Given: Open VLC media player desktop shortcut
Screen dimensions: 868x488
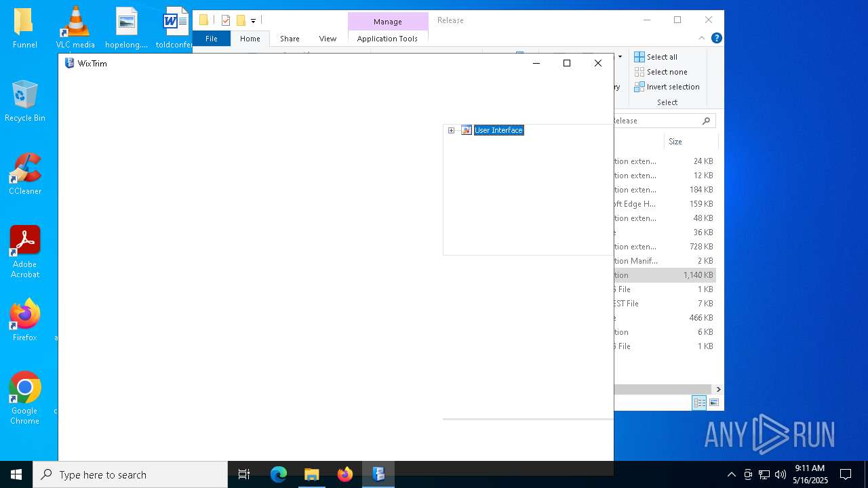Looking at the screenshot, I should [75, 28].
